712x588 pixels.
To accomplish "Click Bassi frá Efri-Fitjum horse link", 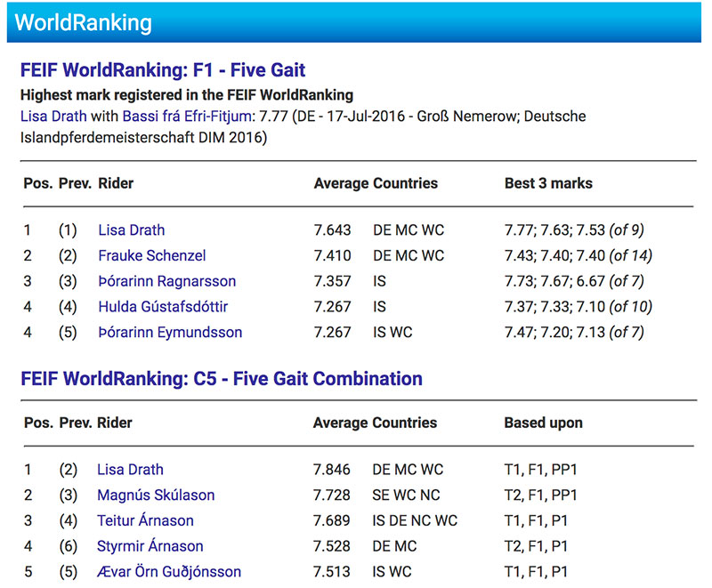I will (x=181, y=116).
